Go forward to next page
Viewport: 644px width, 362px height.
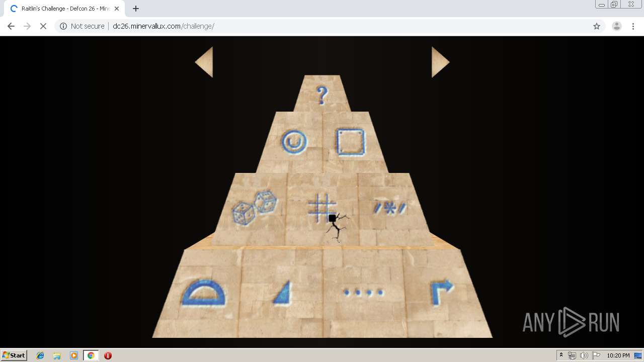[x=27, y=26]
